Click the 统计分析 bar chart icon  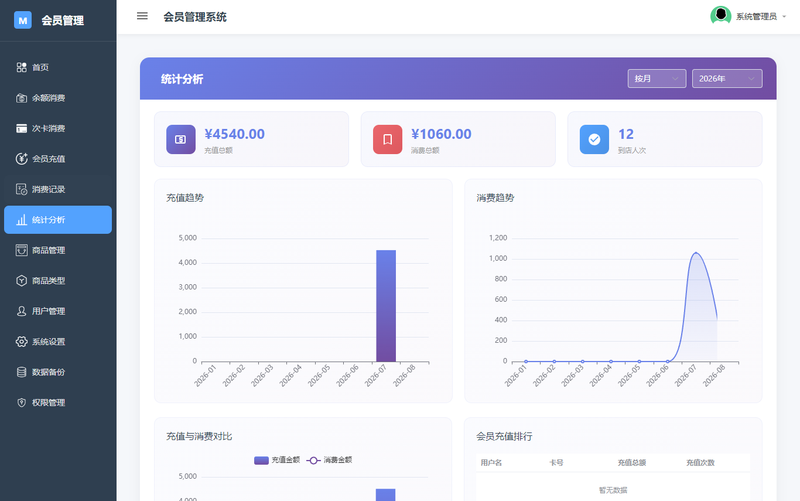click(21, 220)
